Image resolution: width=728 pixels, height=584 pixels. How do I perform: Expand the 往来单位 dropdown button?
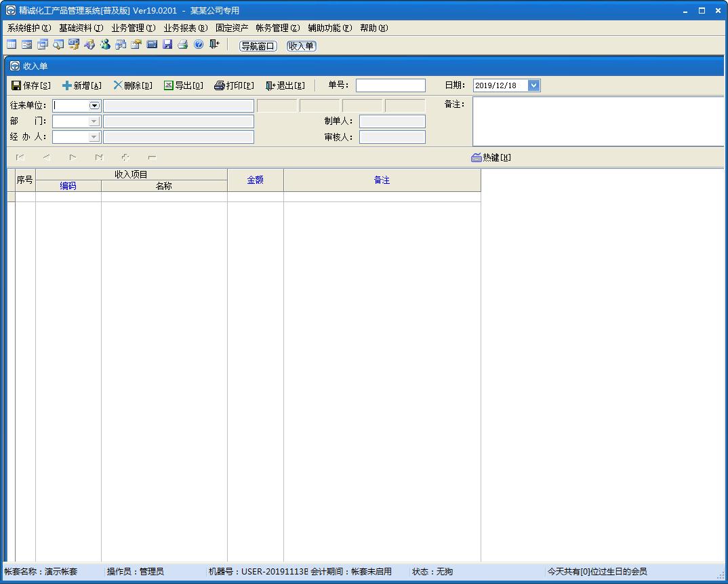pos(94,106)
